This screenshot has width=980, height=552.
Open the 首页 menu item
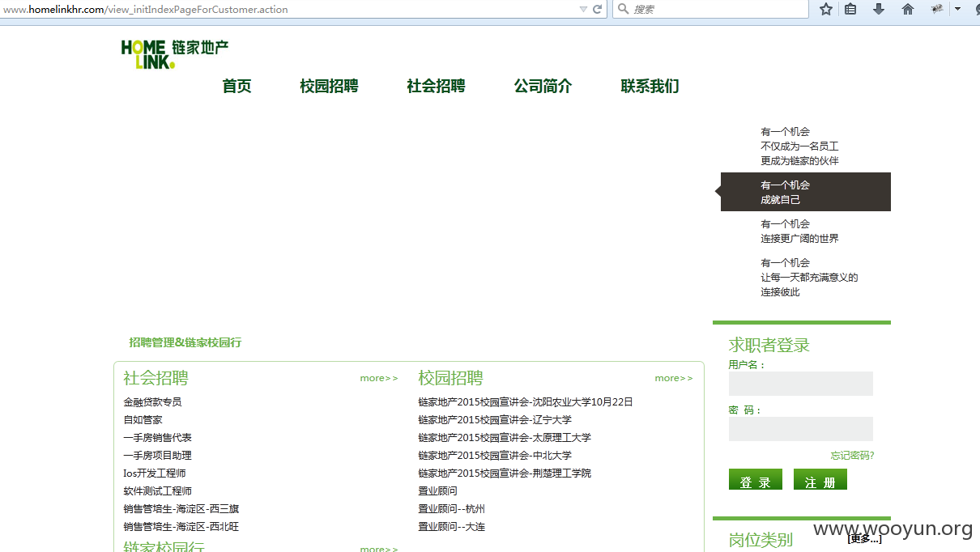point(236,86)
